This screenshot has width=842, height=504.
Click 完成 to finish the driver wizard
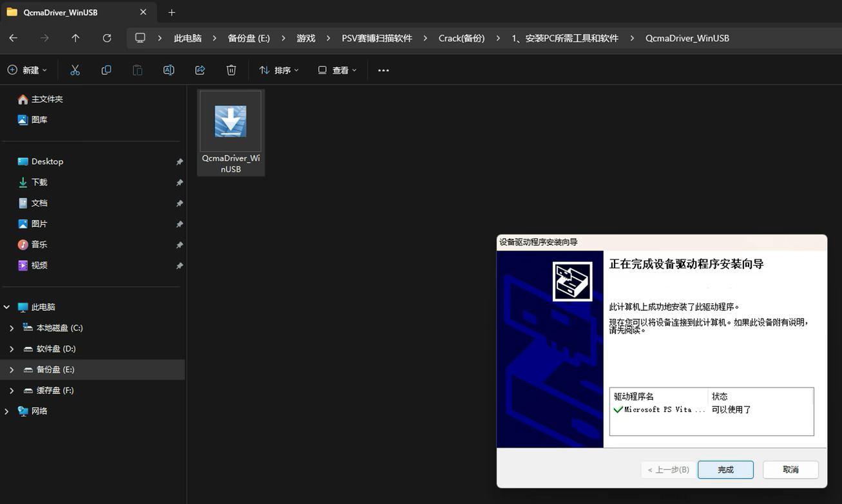pyautogui.click(x=725, y=470)
